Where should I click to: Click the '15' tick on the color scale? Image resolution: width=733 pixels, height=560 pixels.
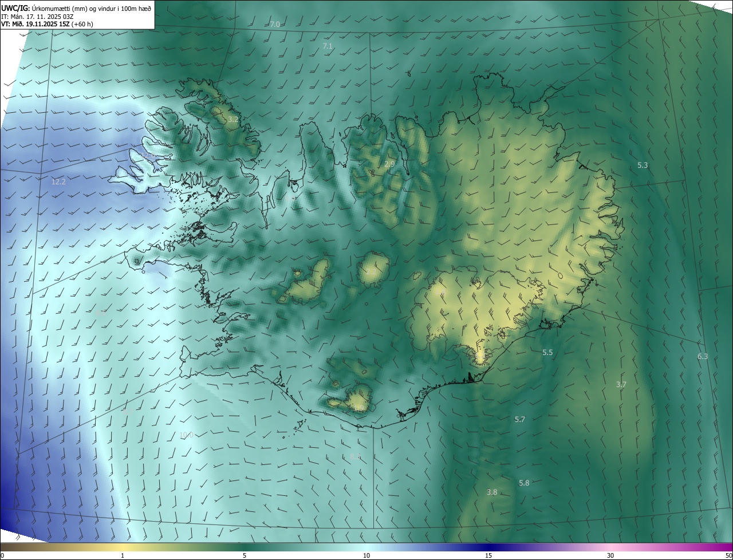click(x=488, y=556)
